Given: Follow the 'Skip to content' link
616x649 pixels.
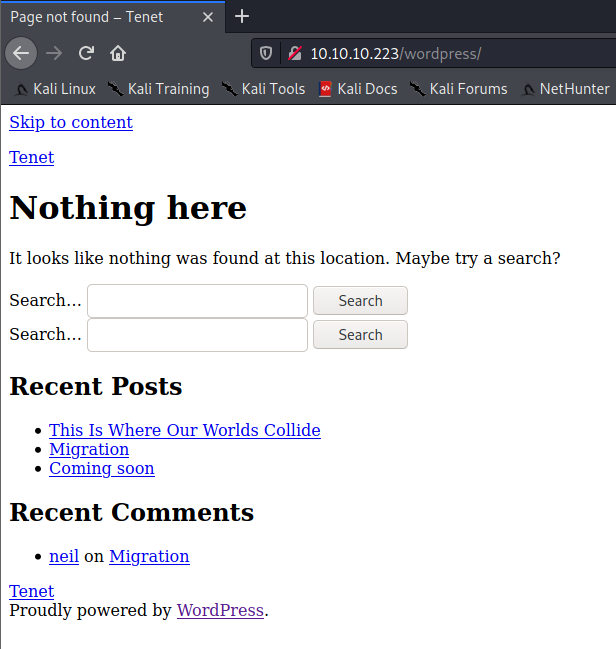Looking at the screenshot, I should [x=71, y=123].
